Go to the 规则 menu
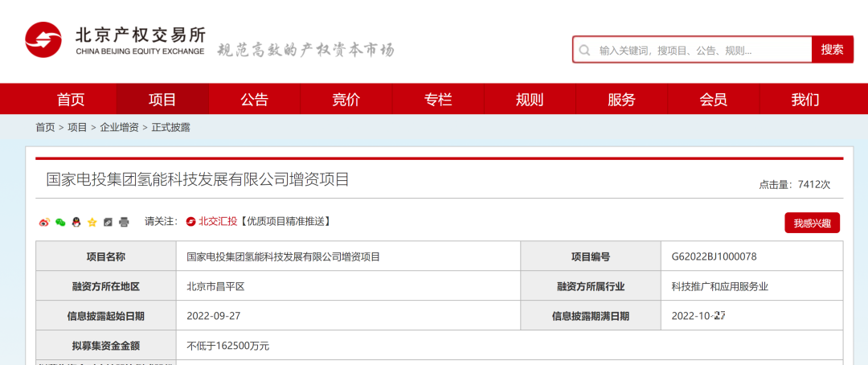 (x=530, y=100)
